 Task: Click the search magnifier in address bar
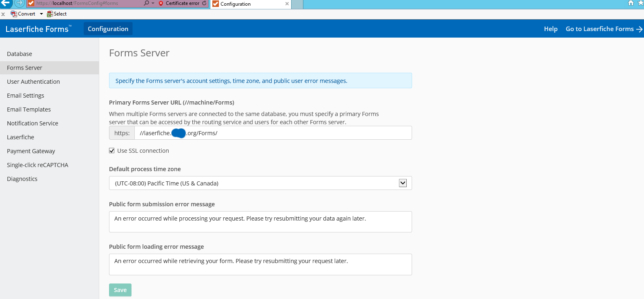pyautogui.click(x=146, y=3)
